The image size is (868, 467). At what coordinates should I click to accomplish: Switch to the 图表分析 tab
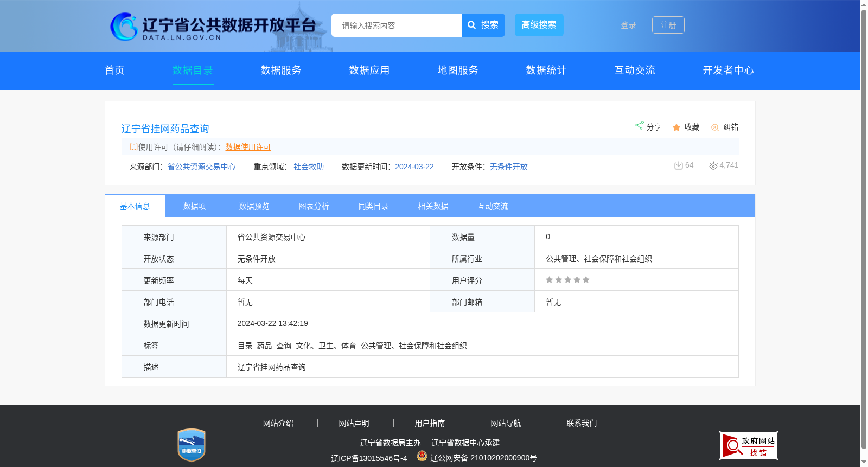(314, 206)
